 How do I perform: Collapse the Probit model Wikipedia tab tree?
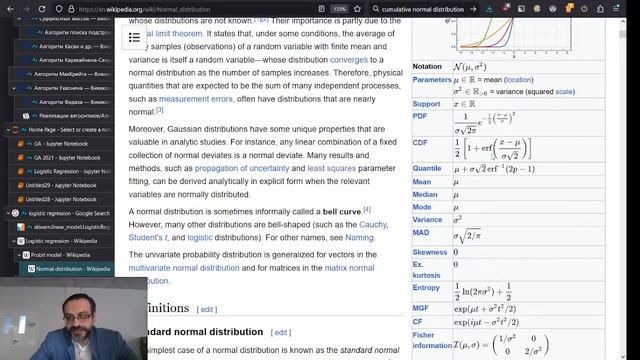click(x=19, y=255)
